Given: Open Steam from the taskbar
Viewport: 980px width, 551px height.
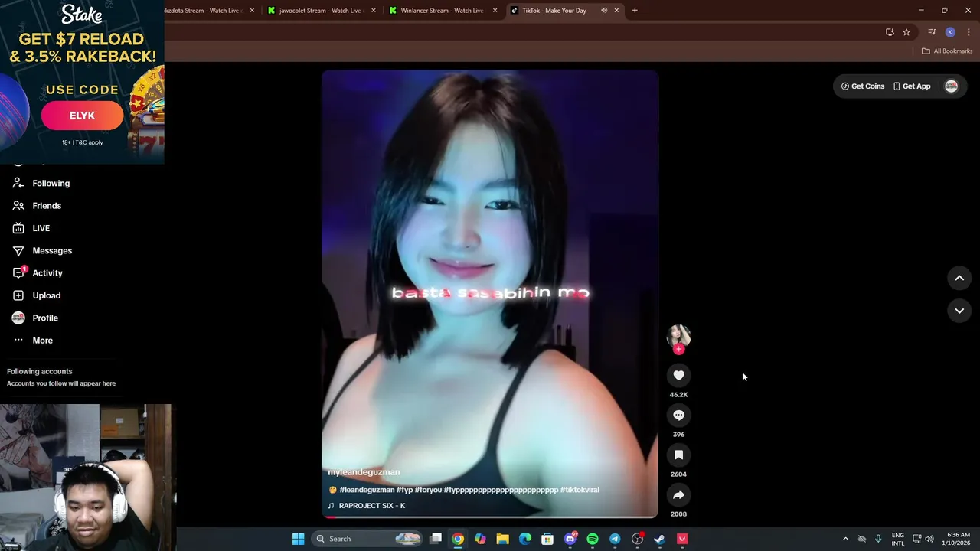Looking at the screenshot, I should coord(659,539).
